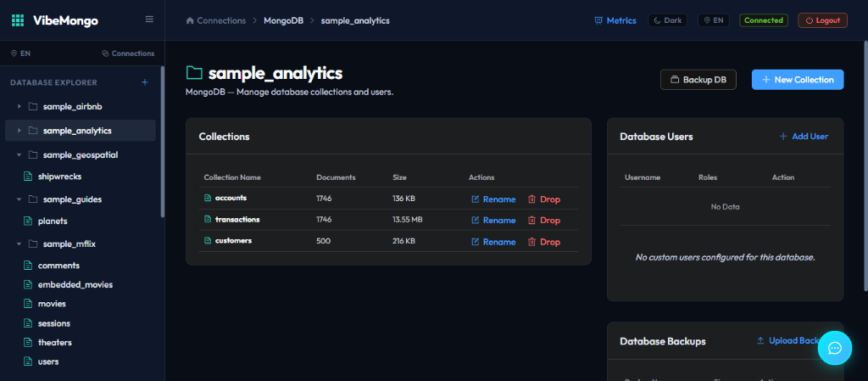The width and height of the screenshot is (868, 381).
Task: Click the file icon beside transactions collection
Action: pos(209,219)
